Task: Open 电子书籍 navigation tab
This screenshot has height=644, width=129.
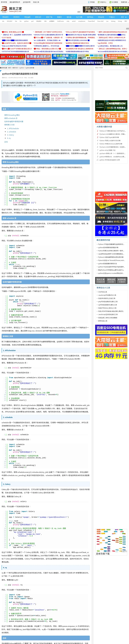Action: click(79, 17)
